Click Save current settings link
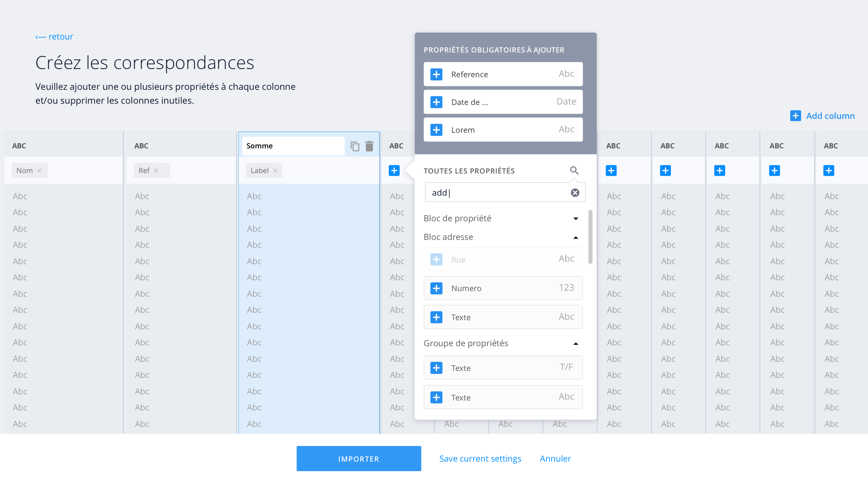868x482 pixels. click(480, 459)
